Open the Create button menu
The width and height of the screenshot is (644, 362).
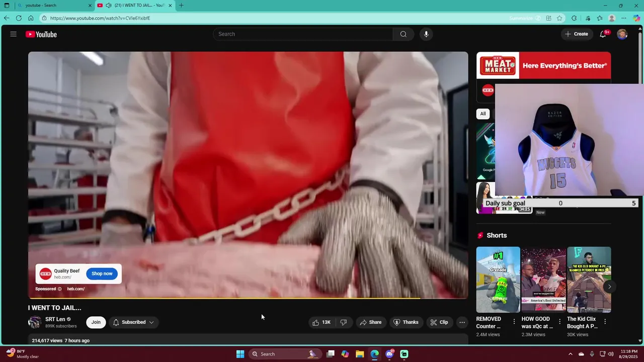[x=577, y=34]
